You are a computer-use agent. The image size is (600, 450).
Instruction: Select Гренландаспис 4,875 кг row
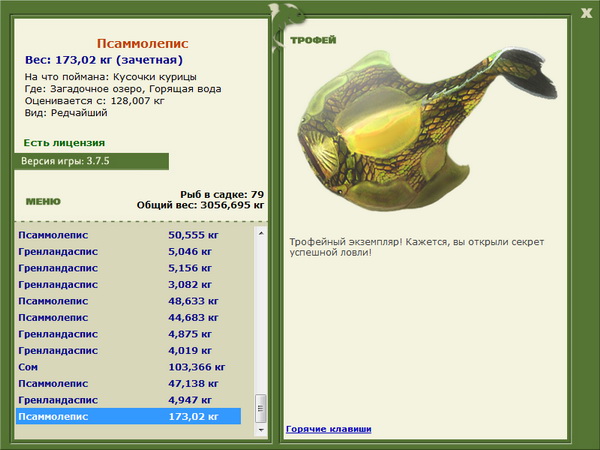tap(129, 334)
